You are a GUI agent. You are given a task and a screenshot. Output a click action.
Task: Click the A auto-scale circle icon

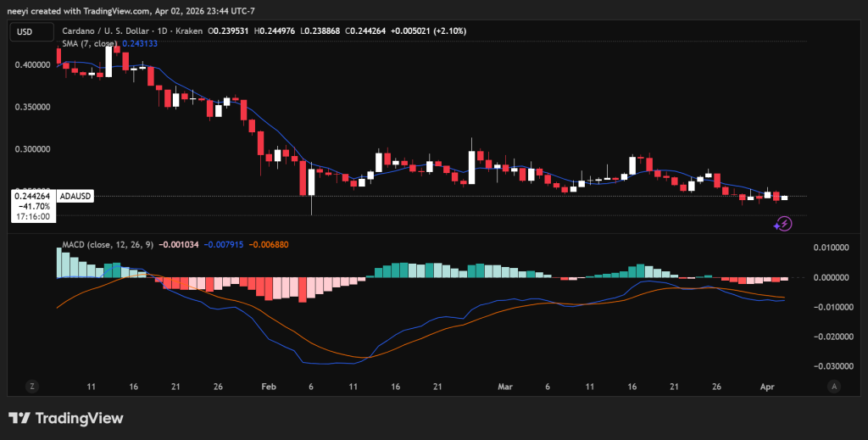coord(834,386)
